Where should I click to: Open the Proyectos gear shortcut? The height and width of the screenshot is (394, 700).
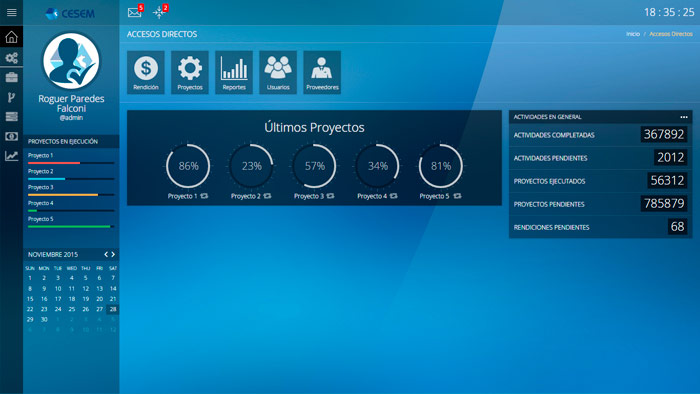[x=190, y=72]
